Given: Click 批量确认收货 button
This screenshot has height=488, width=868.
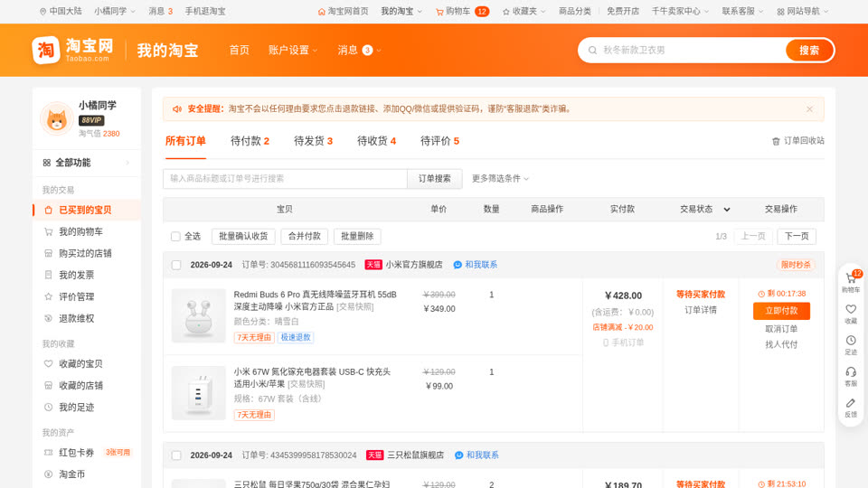Looking at the screenshot, I should click(243, 236).
